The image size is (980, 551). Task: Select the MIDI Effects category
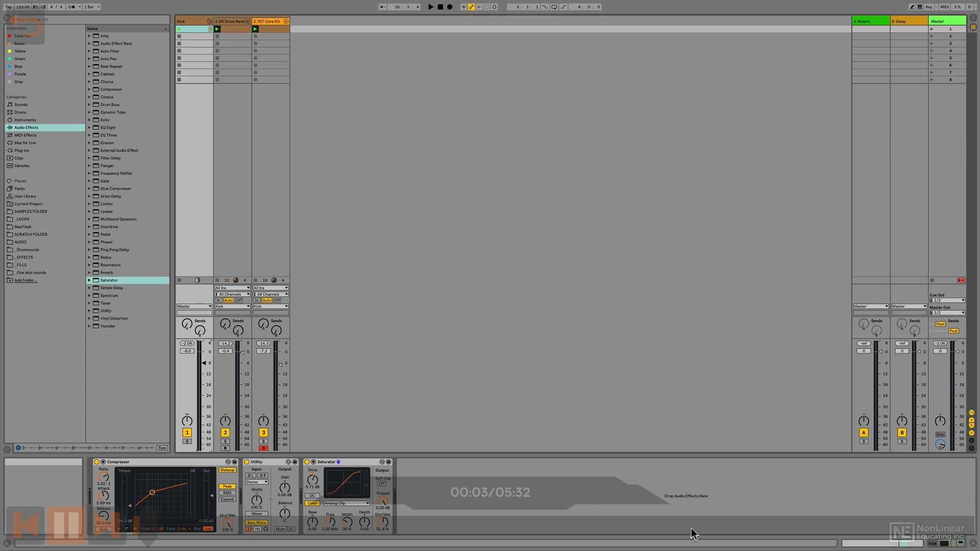[x=26, y=135]
